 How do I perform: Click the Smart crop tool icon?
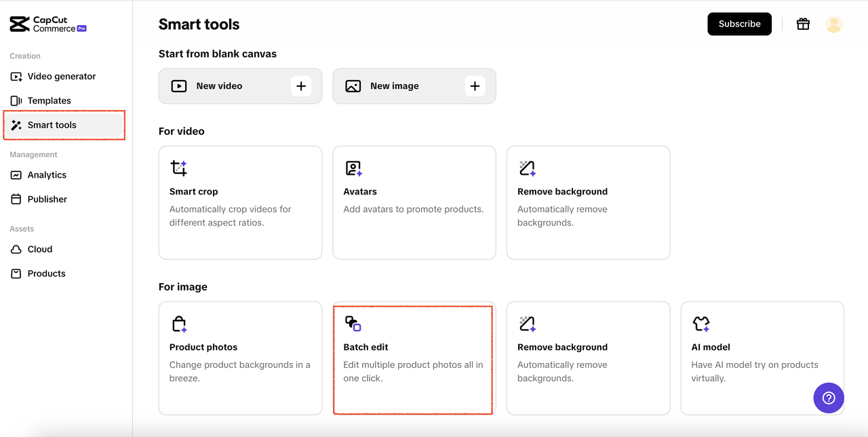coord(178,168)
